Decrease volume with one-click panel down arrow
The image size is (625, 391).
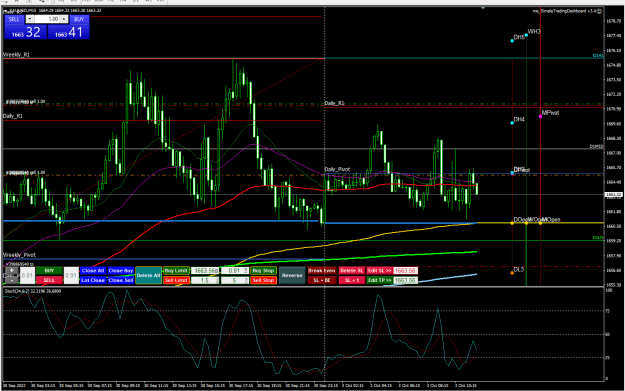[x=30, y=19]
